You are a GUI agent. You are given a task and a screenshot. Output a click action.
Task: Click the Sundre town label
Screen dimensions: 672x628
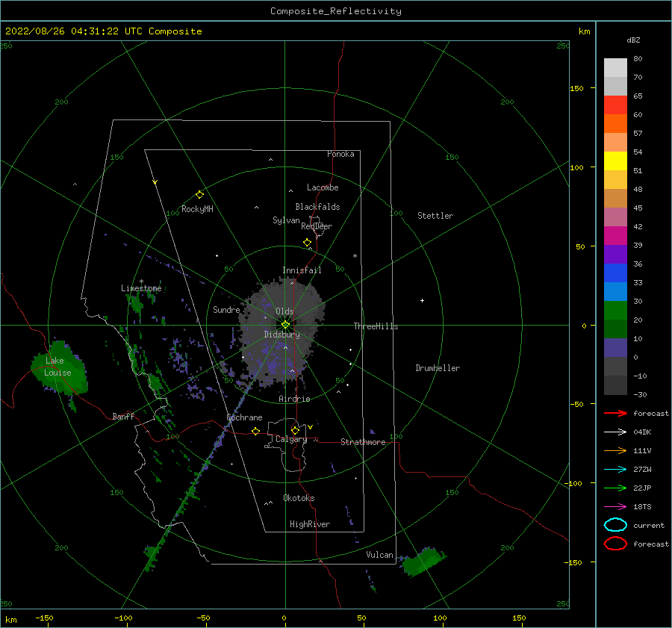click(x=226, y=309)
